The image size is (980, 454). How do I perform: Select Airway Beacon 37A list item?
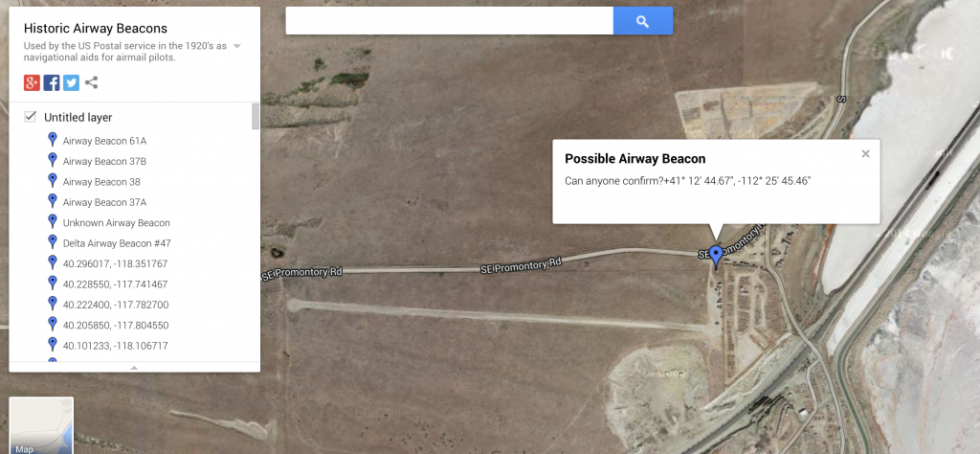[105, 203]
